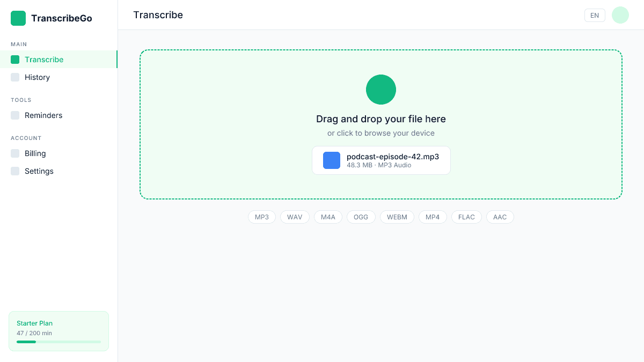This screenshot has width=644, height=362.
Task: Open Reminders via its sidebar icon
Action: click(x=14, y=115)
